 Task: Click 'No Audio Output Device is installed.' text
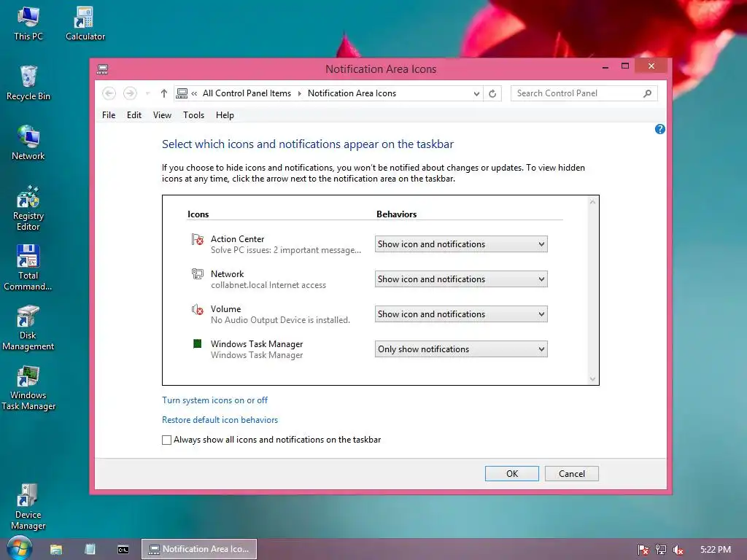(x=280, y=320)
